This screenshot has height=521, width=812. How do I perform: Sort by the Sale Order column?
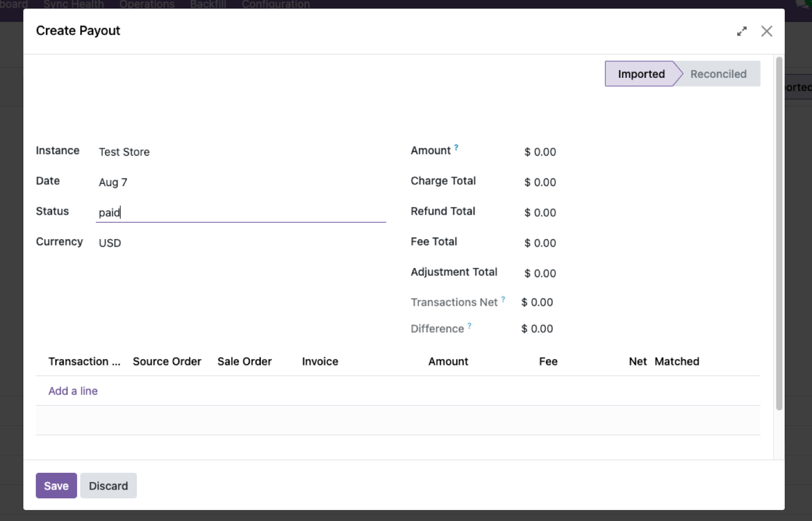coord(245,361)
